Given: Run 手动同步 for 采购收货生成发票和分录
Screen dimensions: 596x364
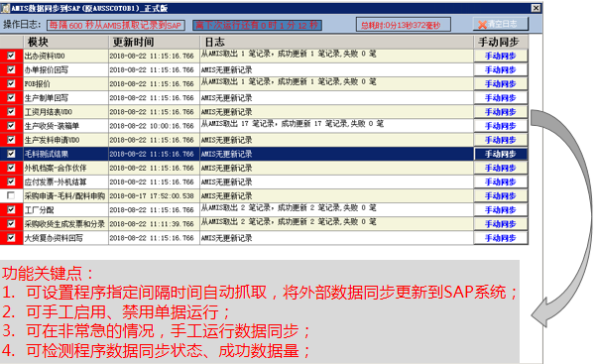Looking at the screenshot, I should [501, 224].
